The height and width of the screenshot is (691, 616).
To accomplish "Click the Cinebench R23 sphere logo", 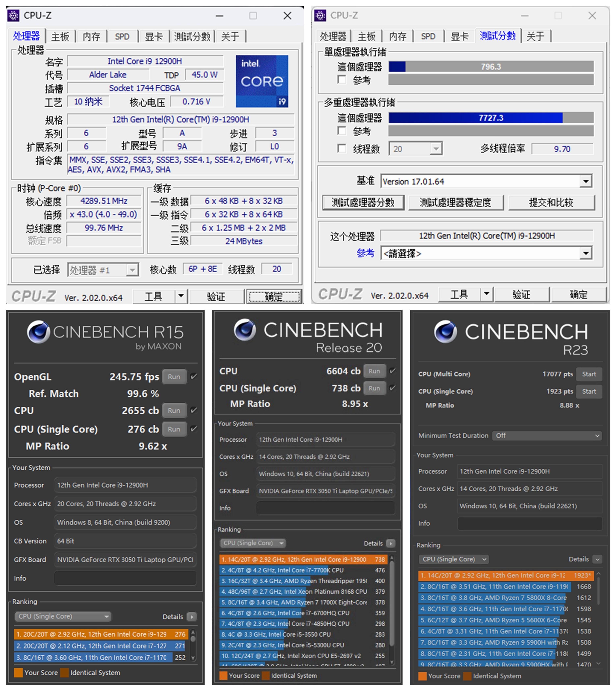I will point(445,332).
